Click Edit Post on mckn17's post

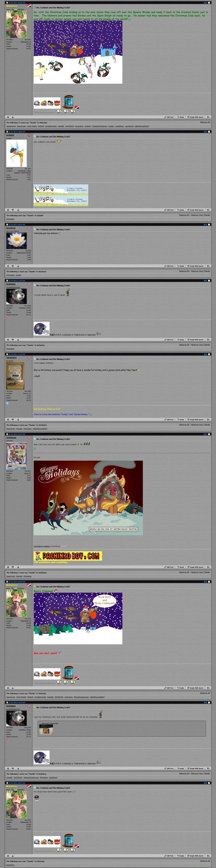tap(169, 210)
